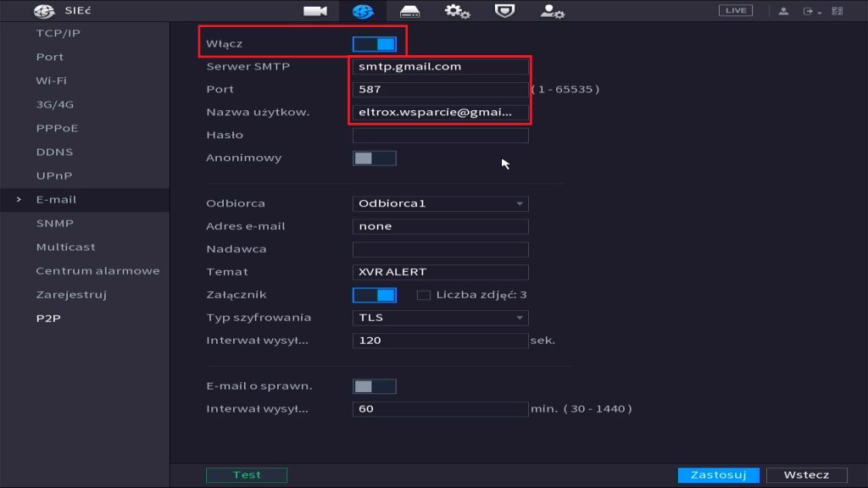
Task: Disable the Włącz e-mail toggle
Action: pos(374,44)
